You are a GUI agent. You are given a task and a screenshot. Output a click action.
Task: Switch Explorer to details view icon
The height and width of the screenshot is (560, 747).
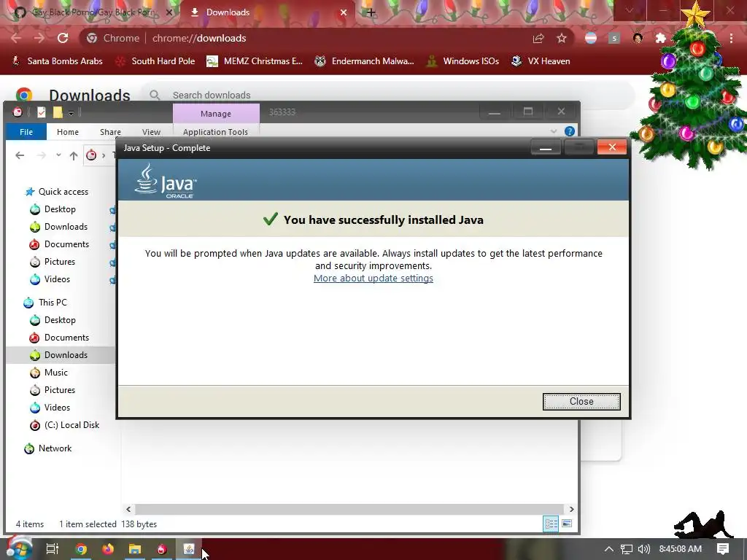tap(551, 524)
